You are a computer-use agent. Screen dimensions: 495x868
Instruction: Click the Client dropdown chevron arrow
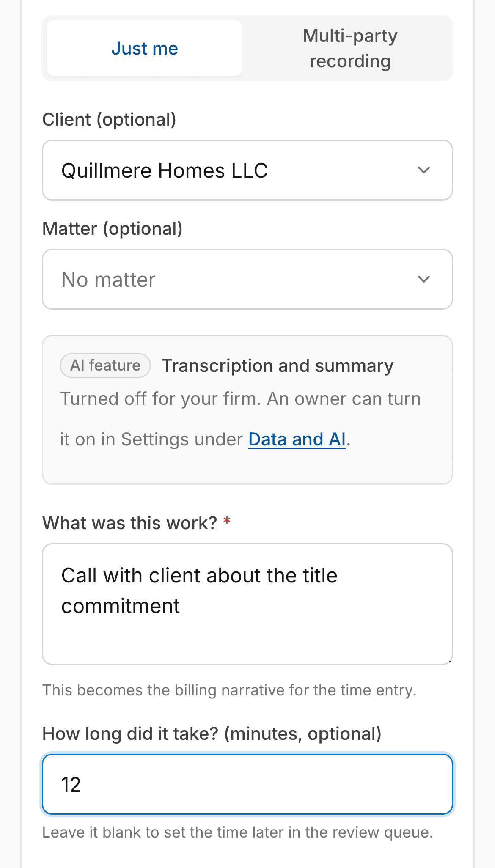pos(423,170)
